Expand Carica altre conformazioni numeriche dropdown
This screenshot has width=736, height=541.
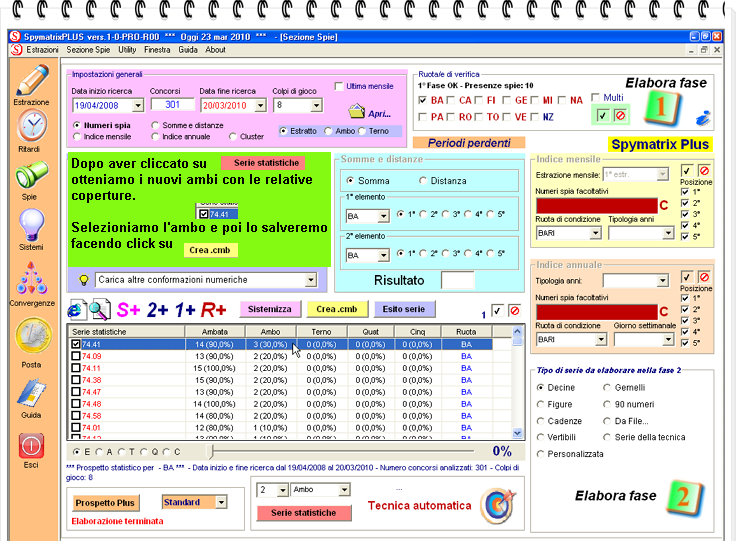(310, 280)
